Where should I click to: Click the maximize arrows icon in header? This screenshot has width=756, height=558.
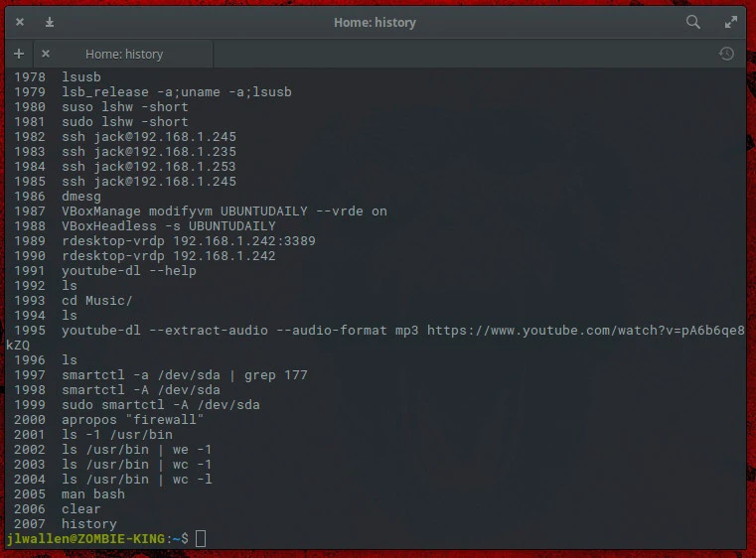point(731,22)
